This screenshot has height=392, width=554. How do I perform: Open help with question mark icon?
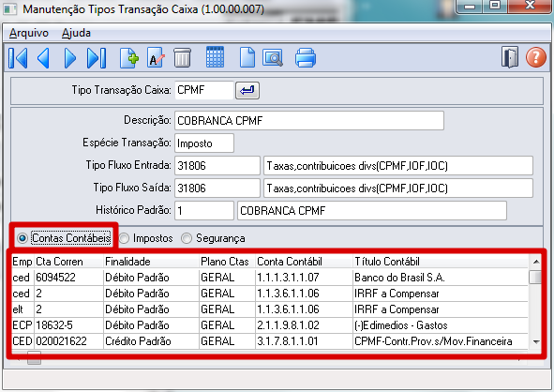tap(535, 57)
